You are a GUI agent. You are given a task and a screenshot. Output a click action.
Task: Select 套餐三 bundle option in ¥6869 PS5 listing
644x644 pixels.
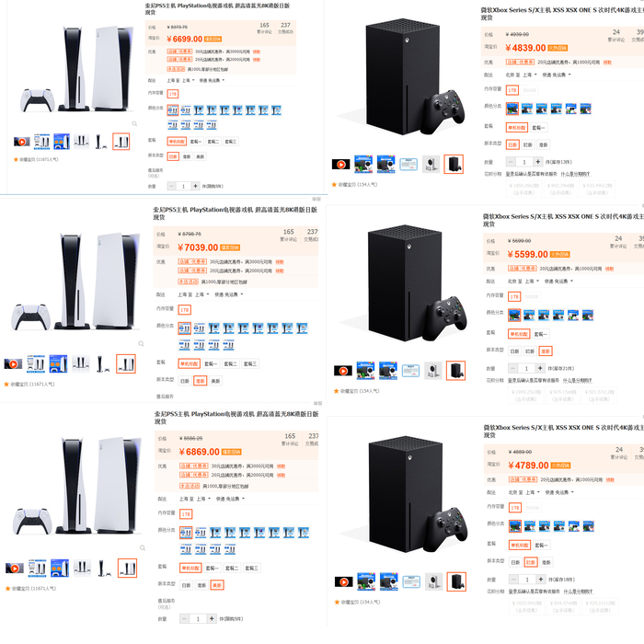251,568
